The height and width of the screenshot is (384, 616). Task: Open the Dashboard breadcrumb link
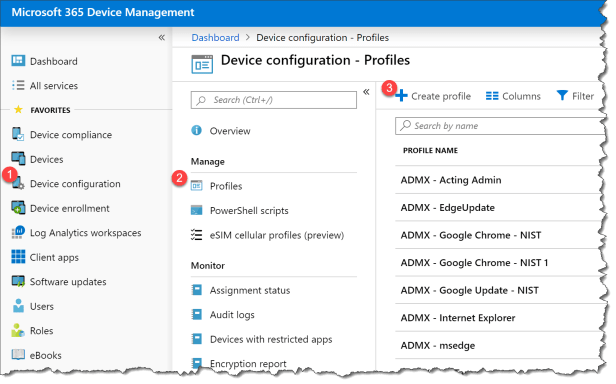(x=215, y=38)
